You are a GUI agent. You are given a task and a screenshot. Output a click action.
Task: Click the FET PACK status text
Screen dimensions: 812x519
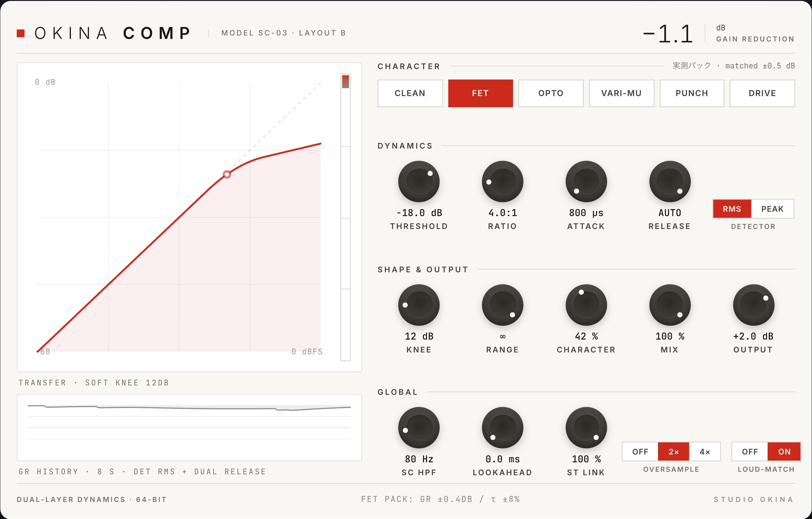(x=440, y=499)
